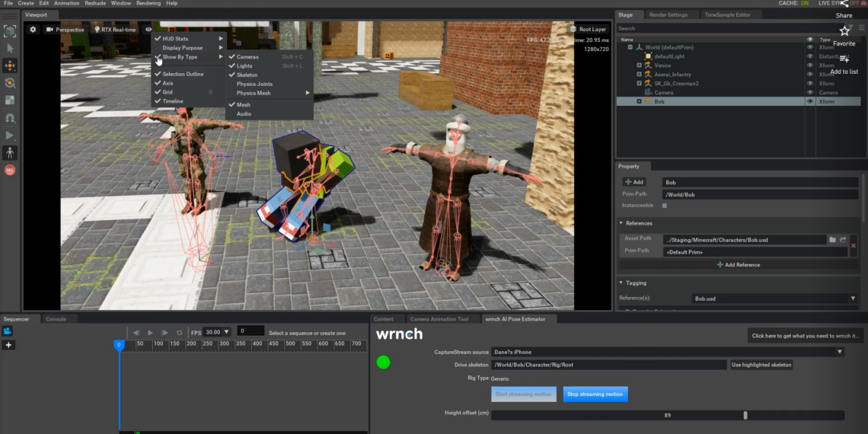Expand the Venice tree node
Viewport: 868px width, 434px height.
[x=639, y=65]
